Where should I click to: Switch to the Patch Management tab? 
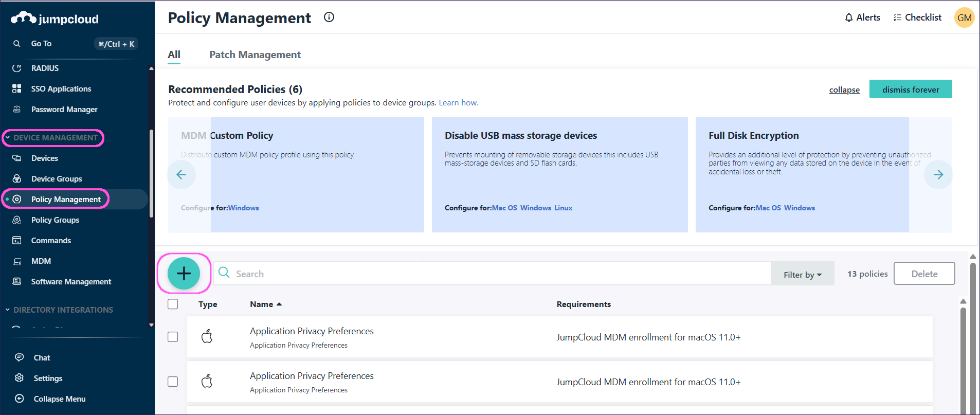click(255, 55)
